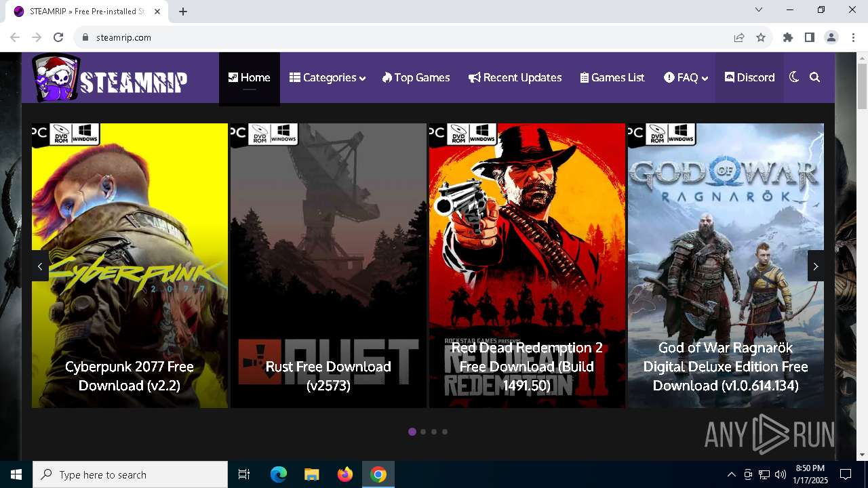Open the Chrome profile avatar menu
This screenshot has height=488, width=868.
(831, 37)
